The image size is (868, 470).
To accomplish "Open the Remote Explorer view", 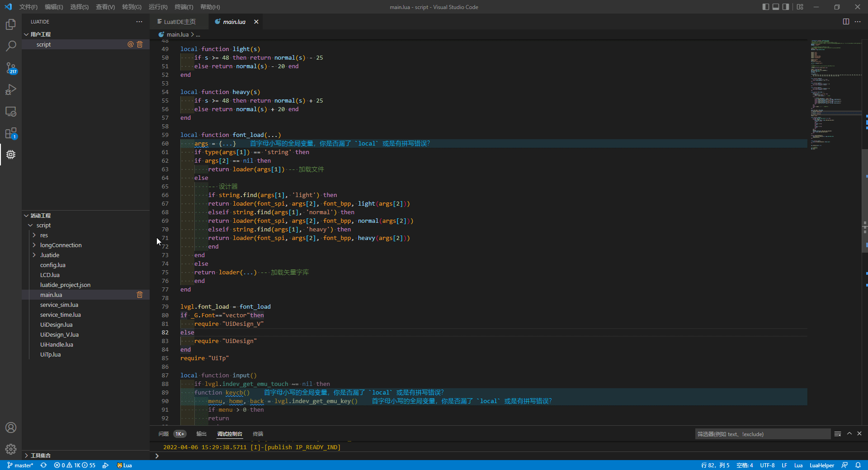I will (x=11, y=111).
